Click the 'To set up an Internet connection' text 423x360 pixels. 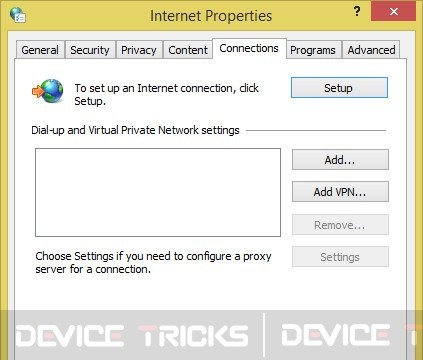click(x=166, y=94)
